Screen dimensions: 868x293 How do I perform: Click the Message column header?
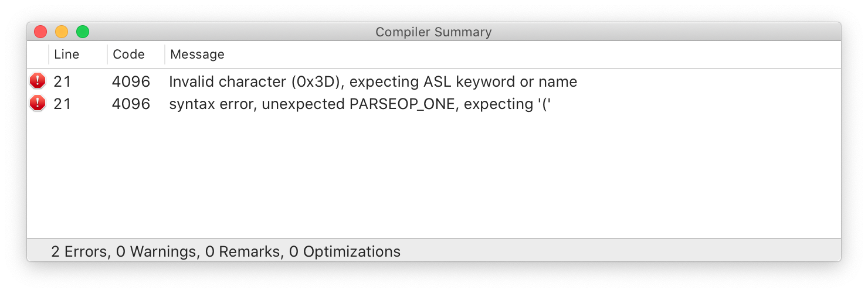[x=197, y=54]
